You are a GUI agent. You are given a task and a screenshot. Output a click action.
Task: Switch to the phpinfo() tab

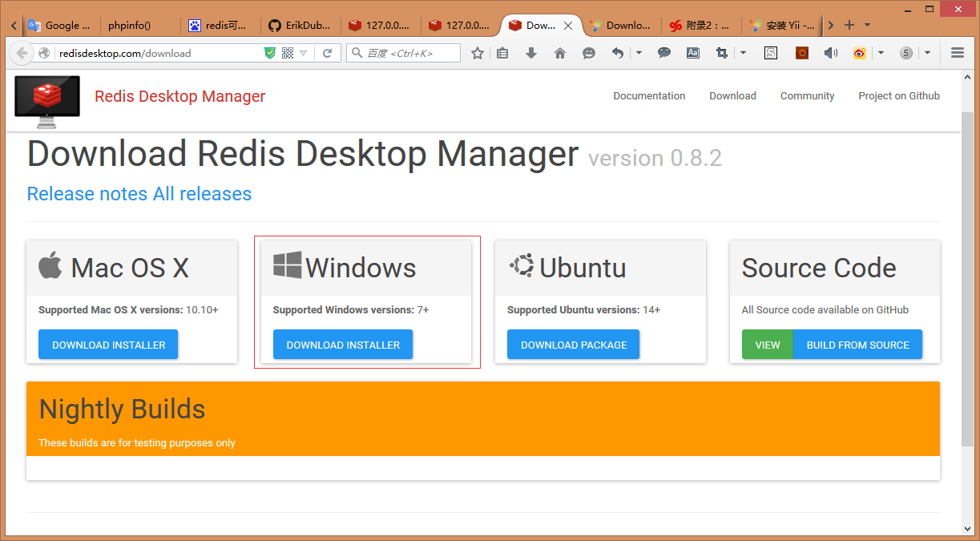tap(141, 25)
